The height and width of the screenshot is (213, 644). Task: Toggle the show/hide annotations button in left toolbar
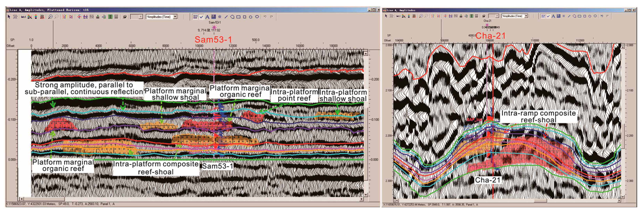(195, 17)
